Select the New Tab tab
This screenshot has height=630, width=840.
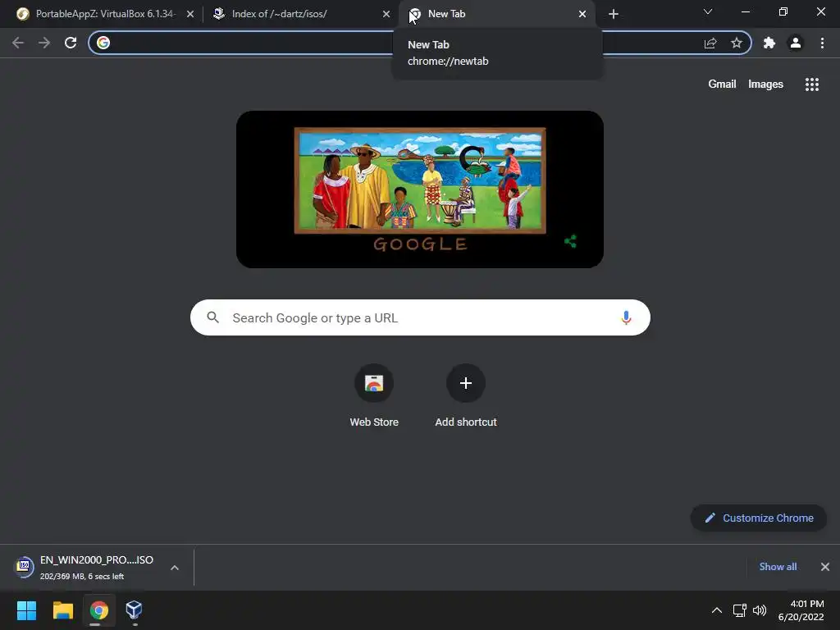(x=495, y=14)
